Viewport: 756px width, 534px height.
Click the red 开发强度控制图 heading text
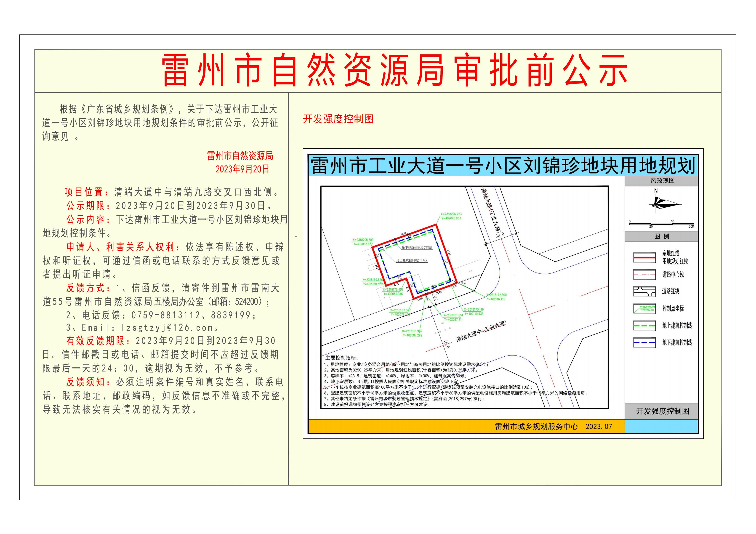click(338, 119)
